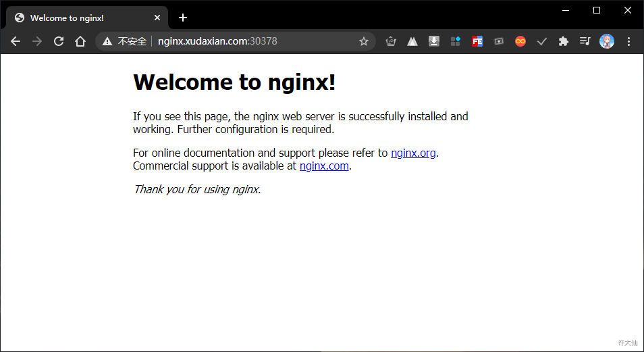The height and width of the screenshot is (352, 644).
Task: Click the text Thank you for using nginx.
Action: click(197, 189)
